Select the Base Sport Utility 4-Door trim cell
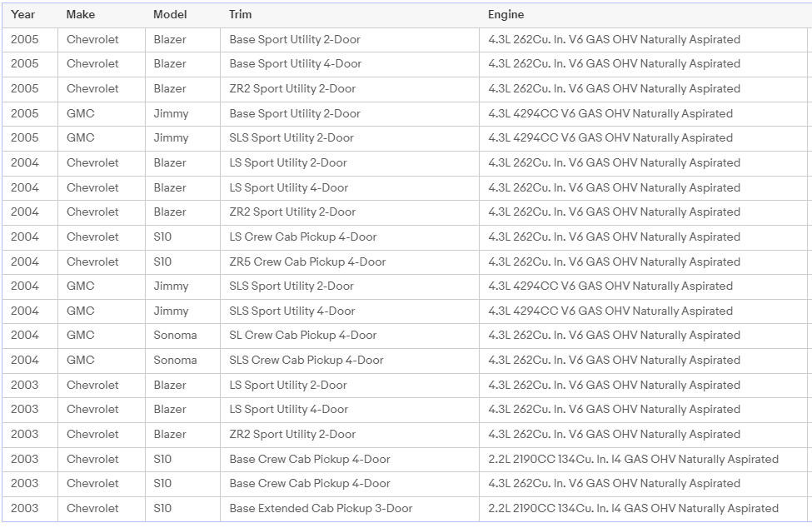 point(296,63)
